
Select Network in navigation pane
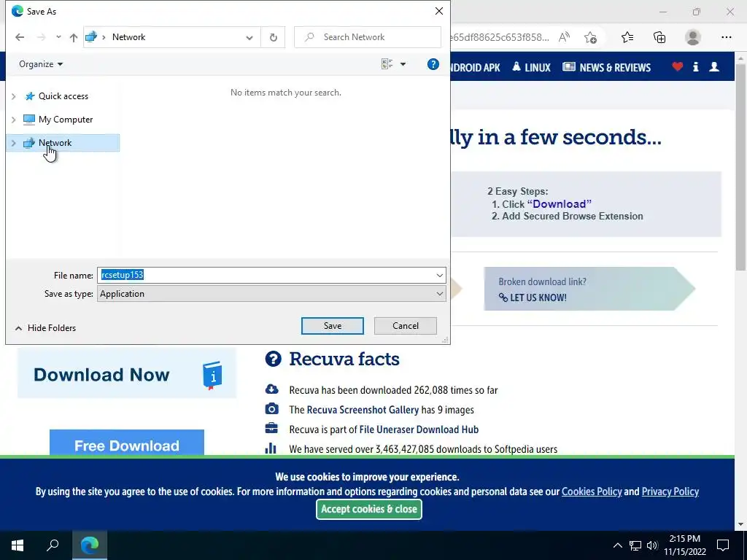click(55, 143)
